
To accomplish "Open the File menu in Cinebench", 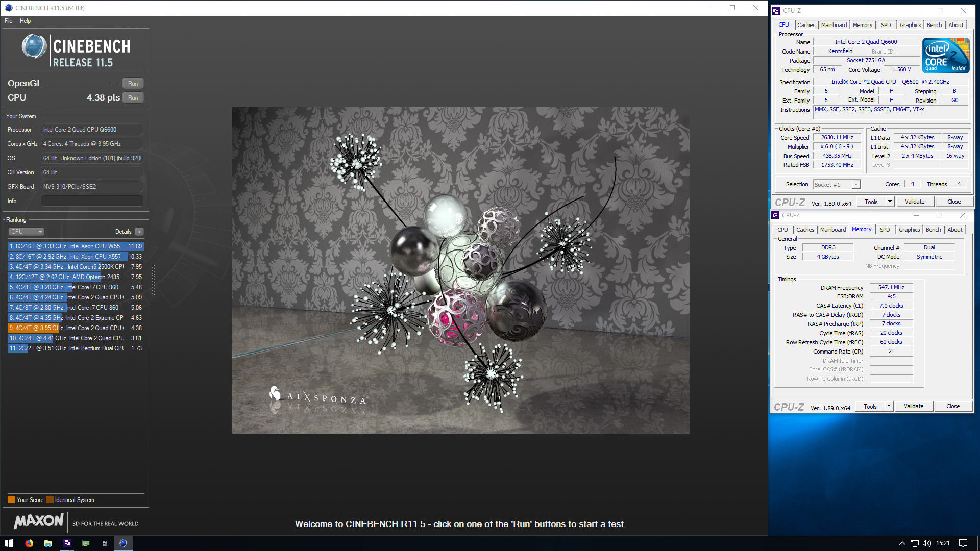I will pos(9,21).
